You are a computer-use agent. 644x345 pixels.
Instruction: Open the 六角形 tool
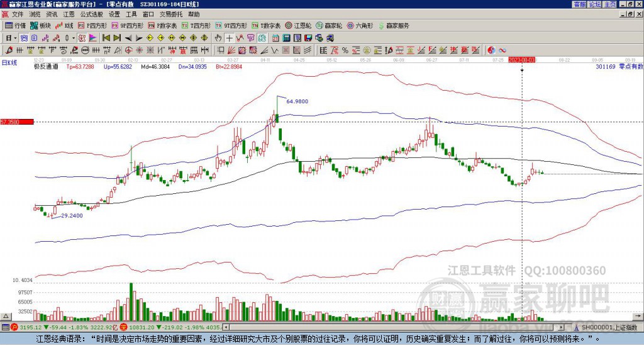[360, 25]
